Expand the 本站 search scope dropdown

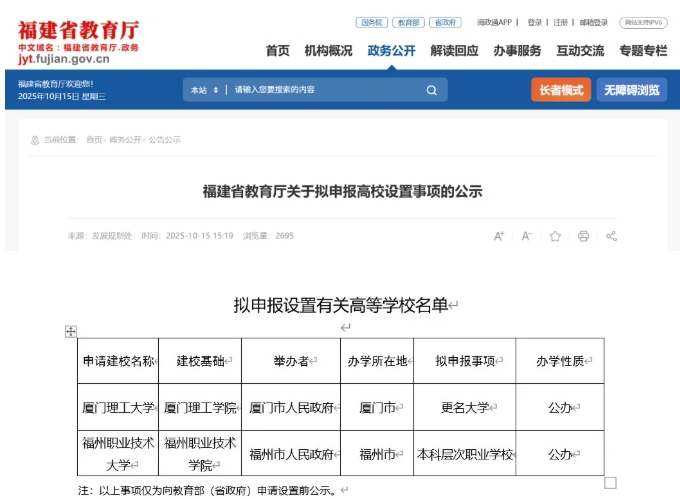[203, 90]
